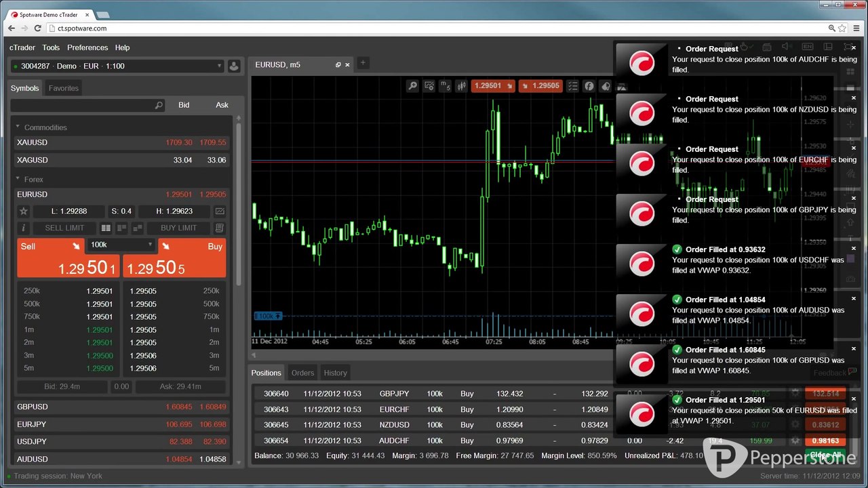868x488 pixels.
Task: Close the EURUSD, m5 chart tab
Action: click(348, 65)
